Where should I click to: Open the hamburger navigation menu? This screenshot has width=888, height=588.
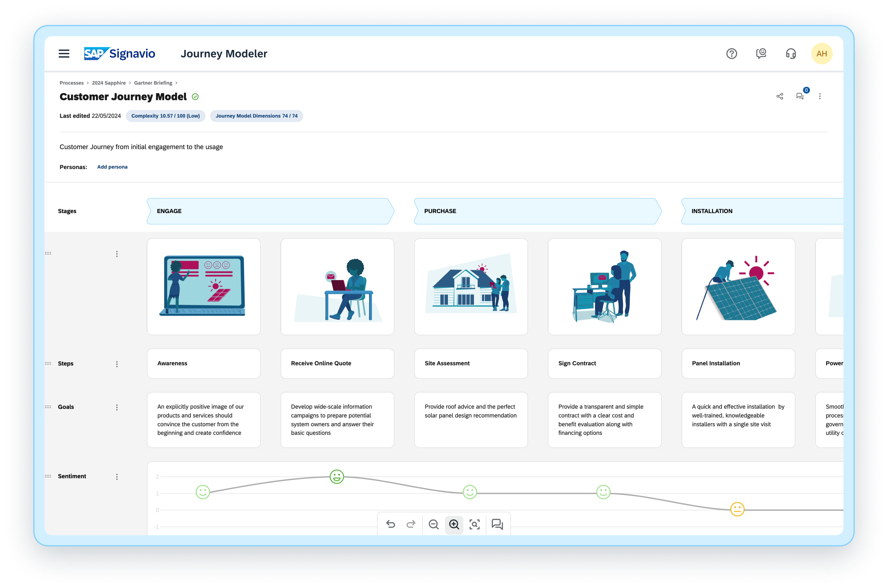[x=64, y=54]
